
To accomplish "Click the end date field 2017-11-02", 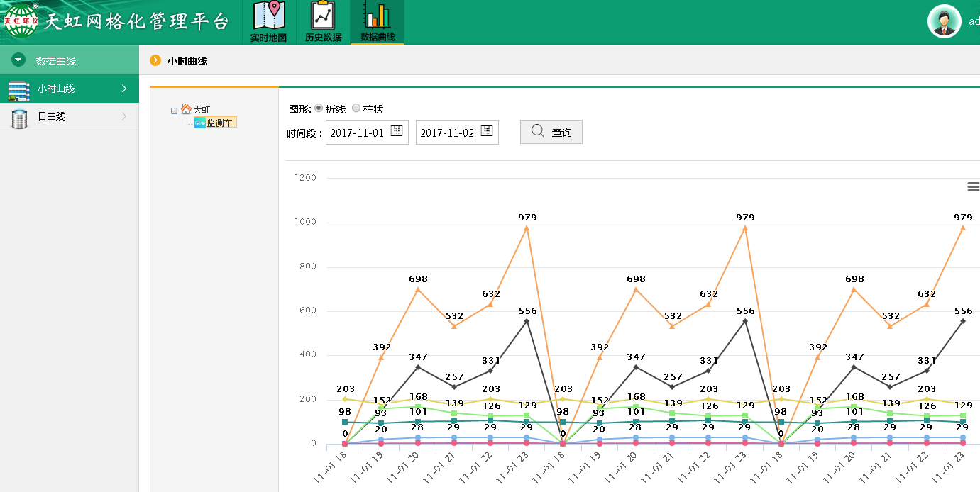I will click(x=447, y=133).
